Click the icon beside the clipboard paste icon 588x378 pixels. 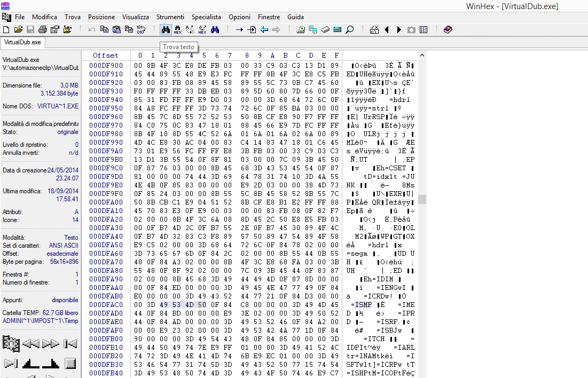[129, 29]
